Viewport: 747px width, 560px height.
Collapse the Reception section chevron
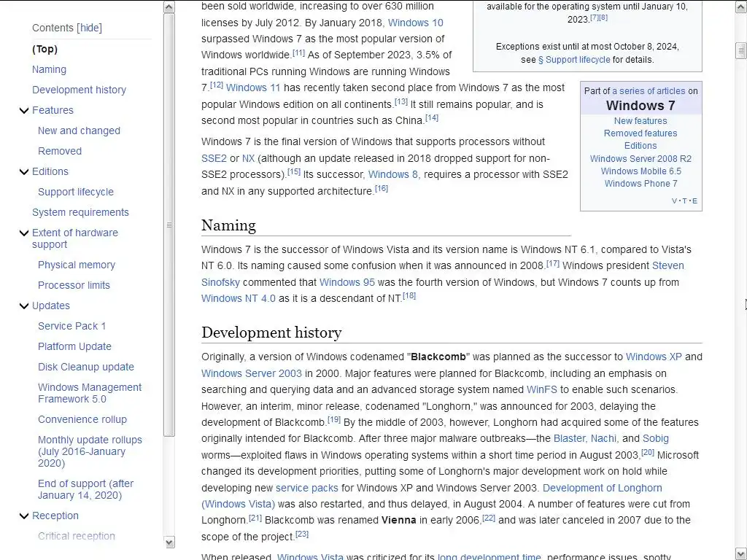[24, 516]
